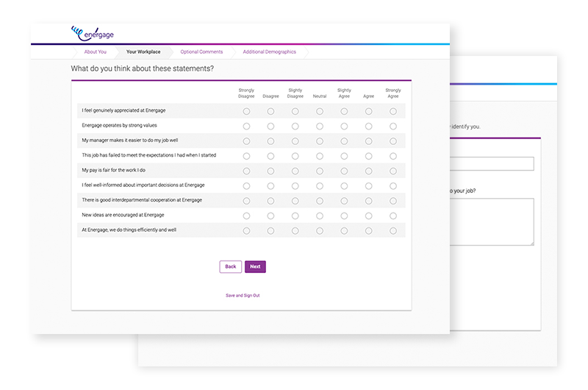588x390 pixels.
Task: Click the Back button
Action: [x=231, y=266]
